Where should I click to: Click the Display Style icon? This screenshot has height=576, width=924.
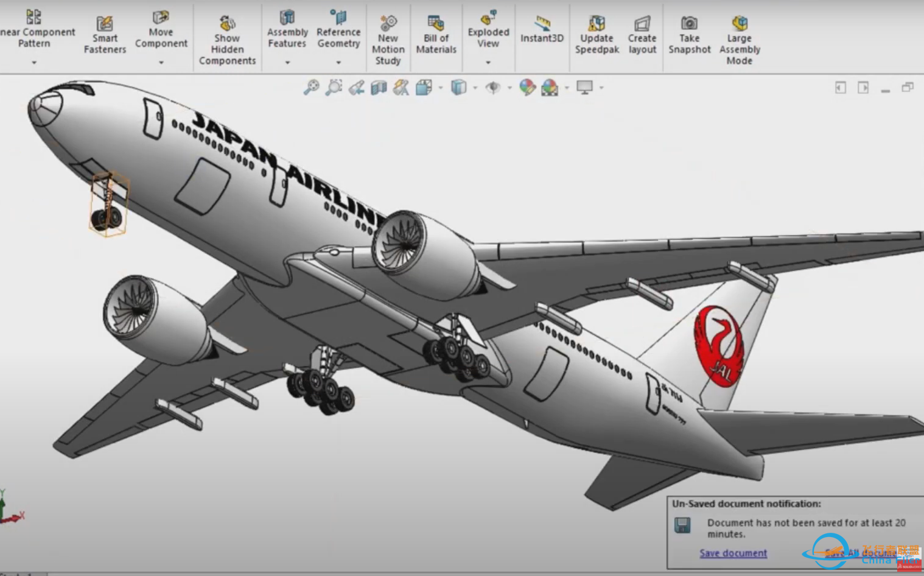point(458,88)
